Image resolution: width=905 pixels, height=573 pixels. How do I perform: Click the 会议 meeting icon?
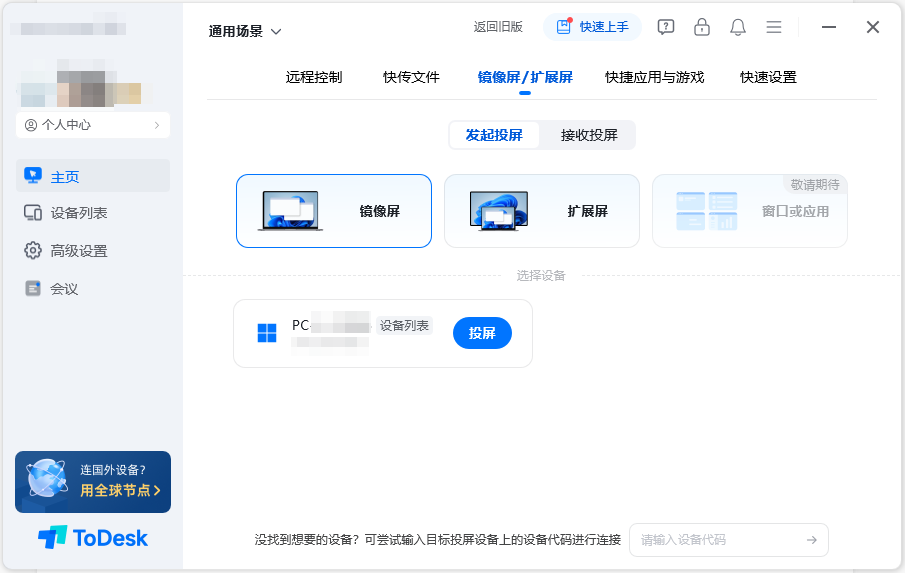coord(33,289)
